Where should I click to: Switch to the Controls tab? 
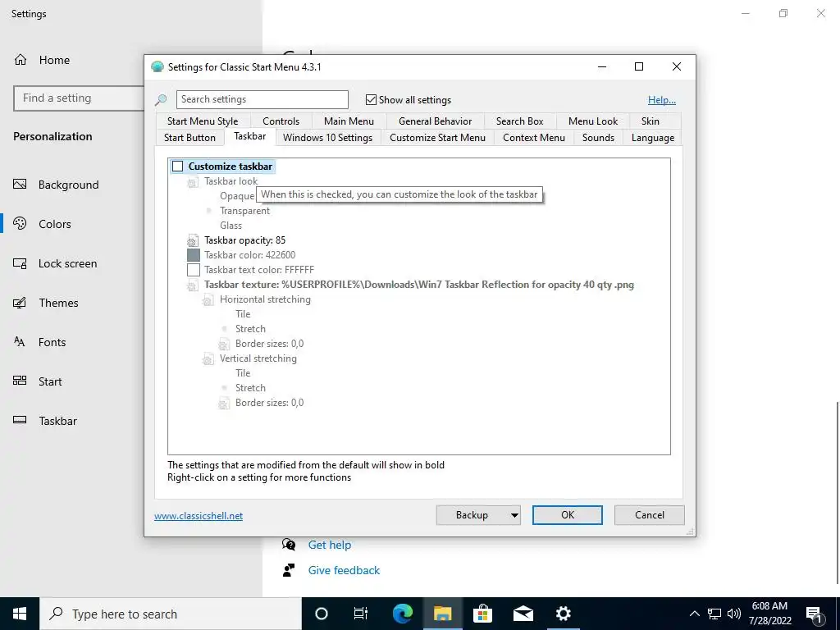281,121
